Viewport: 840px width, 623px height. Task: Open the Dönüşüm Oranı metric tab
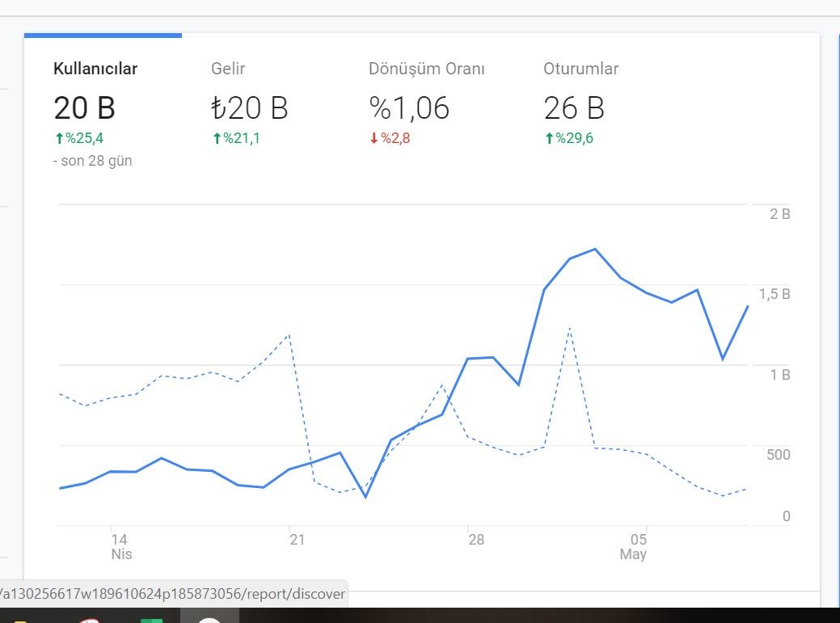click(426, 69)
